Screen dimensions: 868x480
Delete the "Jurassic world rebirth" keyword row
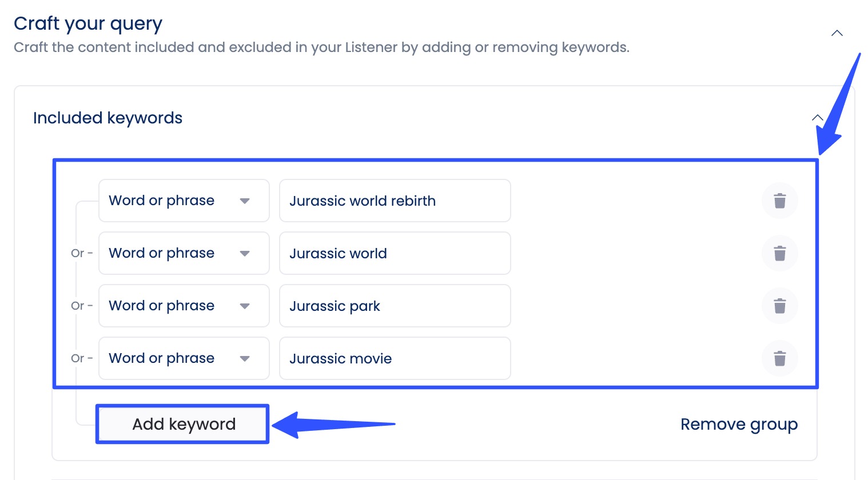pos(779,201)
